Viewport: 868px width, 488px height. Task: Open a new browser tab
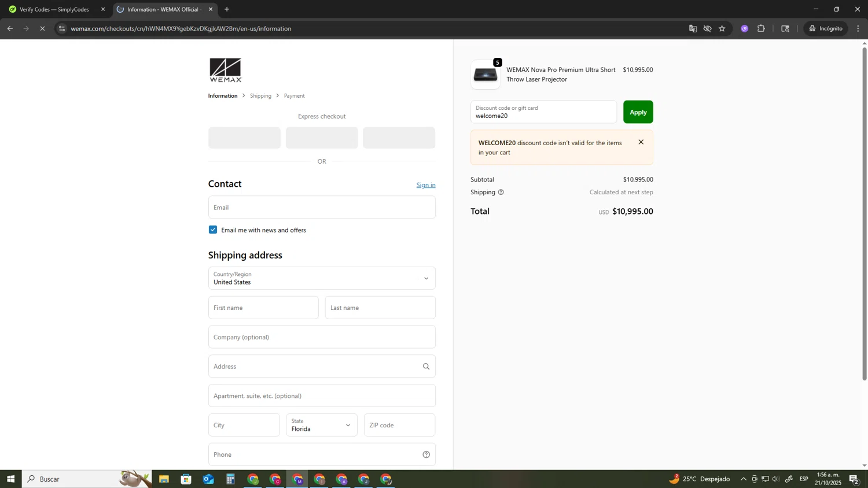click(227, 9)
